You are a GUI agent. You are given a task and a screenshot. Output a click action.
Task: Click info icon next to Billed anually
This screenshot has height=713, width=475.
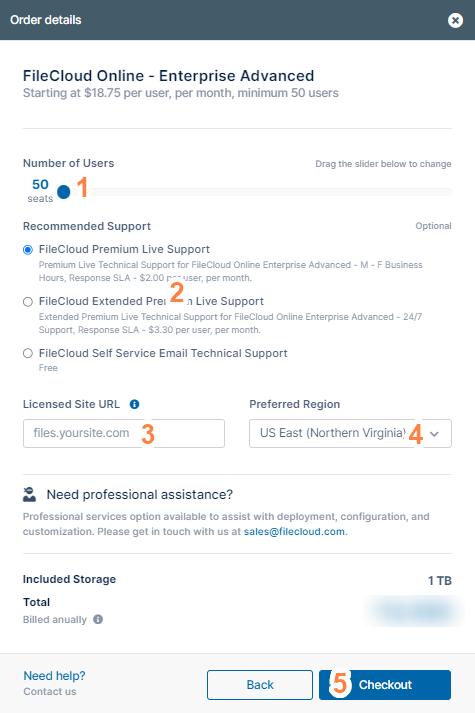98,619
